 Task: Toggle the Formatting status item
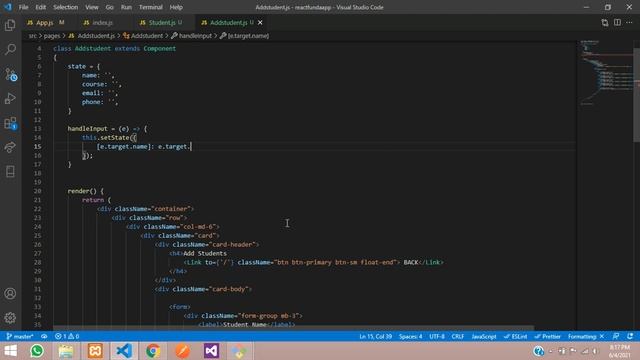586,336
